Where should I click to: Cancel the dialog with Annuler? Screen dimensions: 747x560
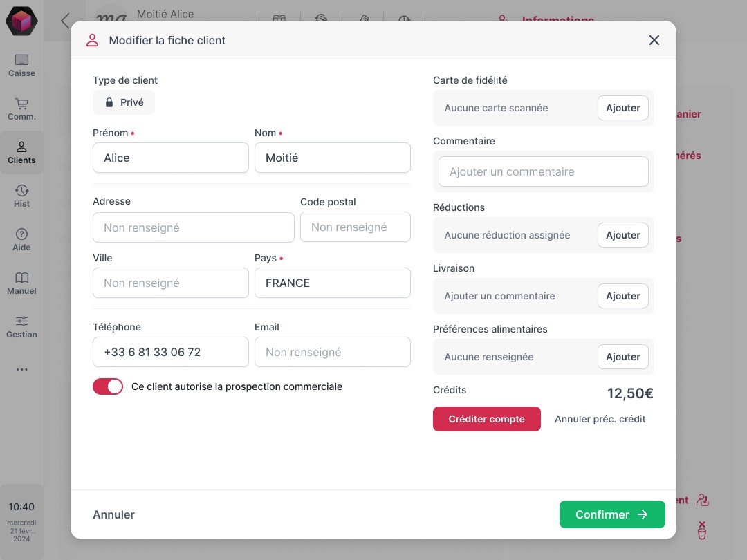click(x=114, y=515)
